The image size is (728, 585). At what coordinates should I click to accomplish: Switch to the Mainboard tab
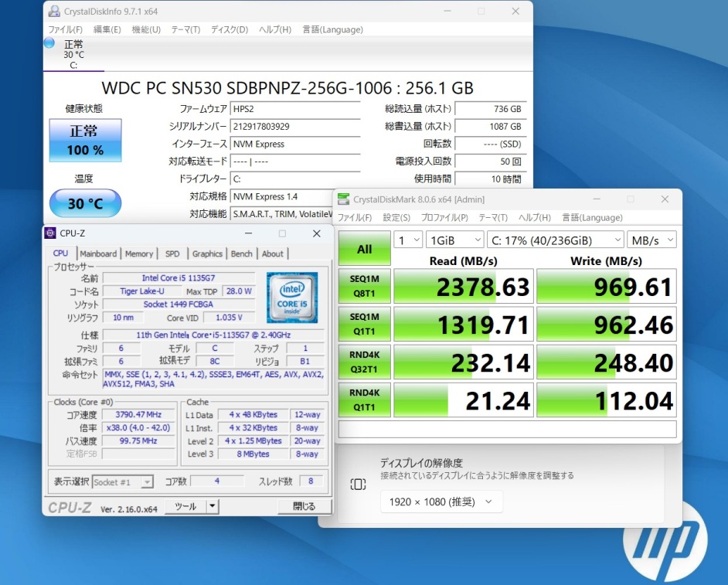coord(98,253)
